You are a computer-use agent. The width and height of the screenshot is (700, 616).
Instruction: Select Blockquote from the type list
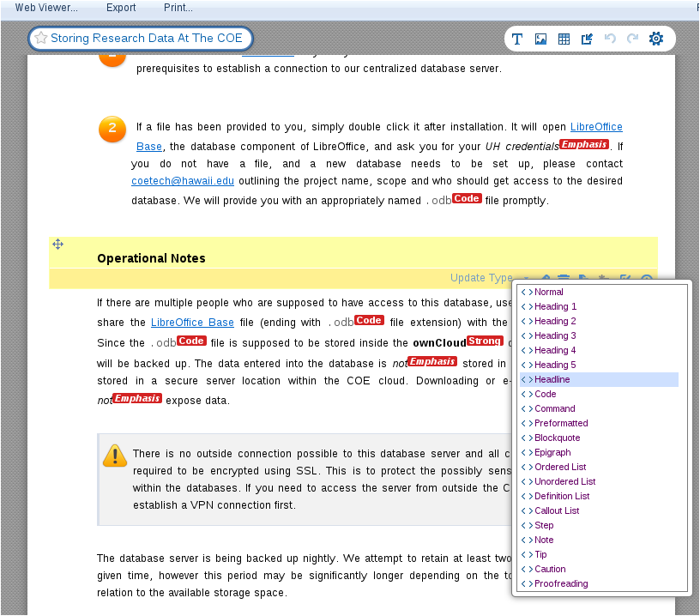pyautogui.click(x=599, y=438)
